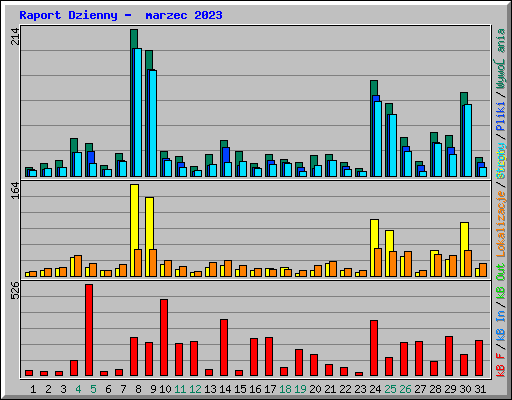Click day 31 label on the axis
The height and width of the screenshot is (400, 512).
[x=480, y=389]
